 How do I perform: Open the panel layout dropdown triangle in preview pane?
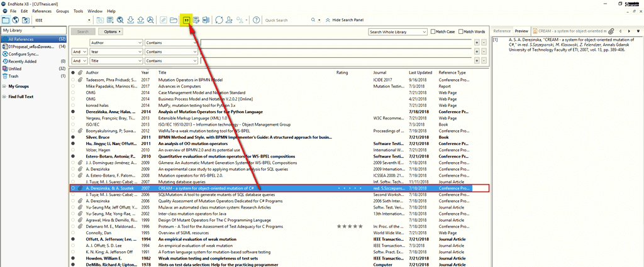638,31
